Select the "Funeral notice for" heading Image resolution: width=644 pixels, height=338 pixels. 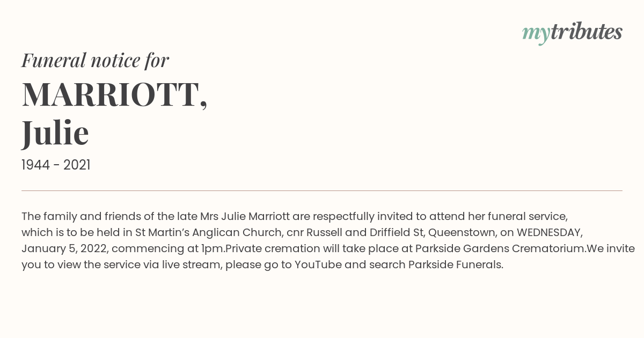pyautogui.click(x=95, y=60)
